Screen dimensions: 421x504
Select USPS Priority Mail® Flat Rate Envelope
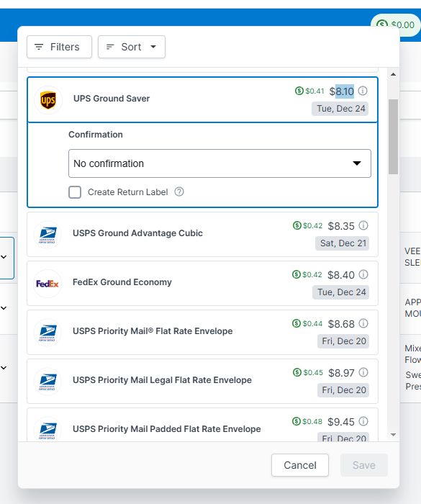point(202,332)
